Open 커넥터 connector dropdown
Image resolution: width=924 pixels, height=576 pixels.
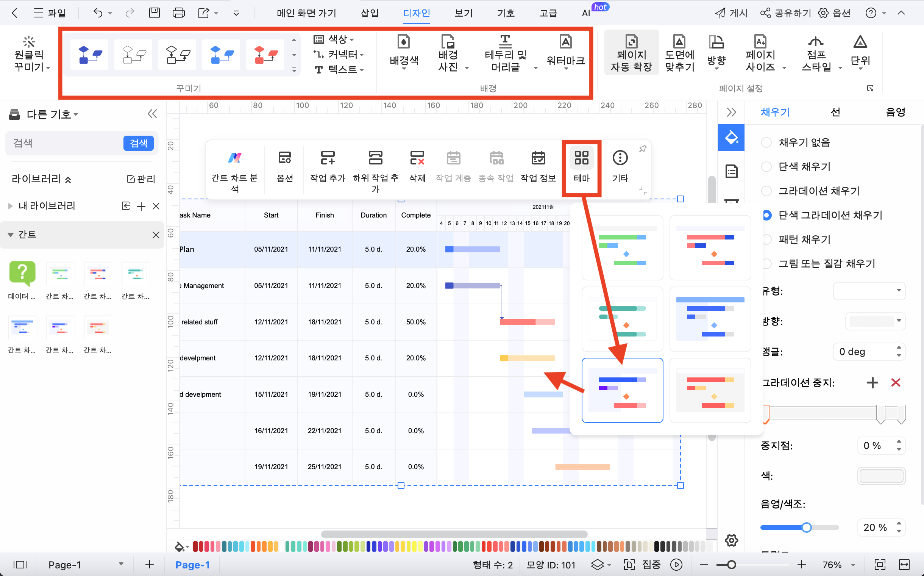coord(339,55)
